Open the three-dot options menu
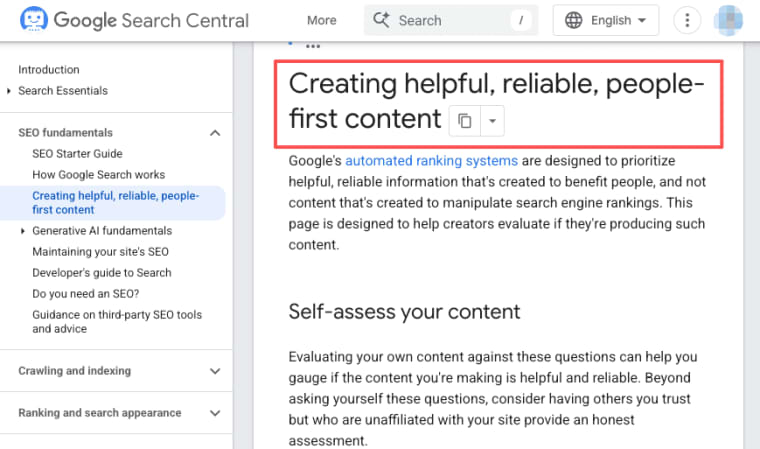760x449 pixels. [x=687, y=20]
